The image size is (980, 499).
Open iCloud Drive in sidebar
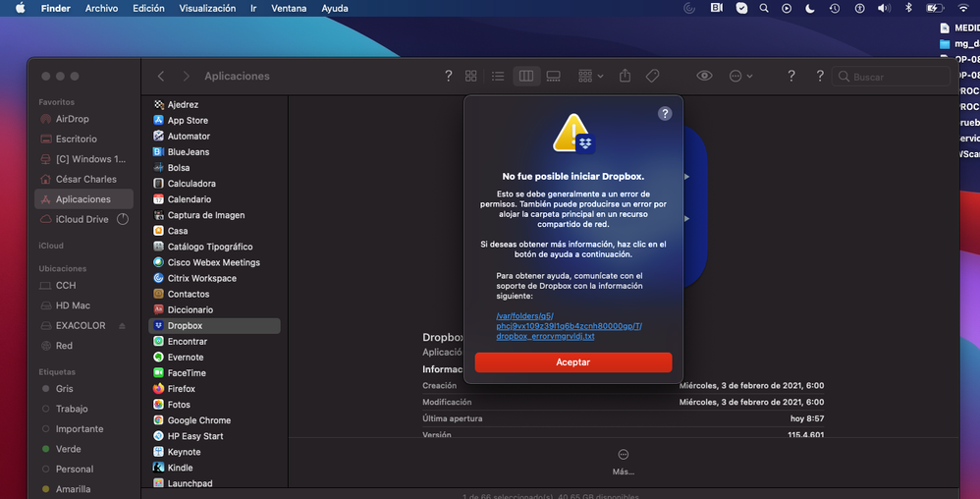pyautogui.click(x=83, y=219)
